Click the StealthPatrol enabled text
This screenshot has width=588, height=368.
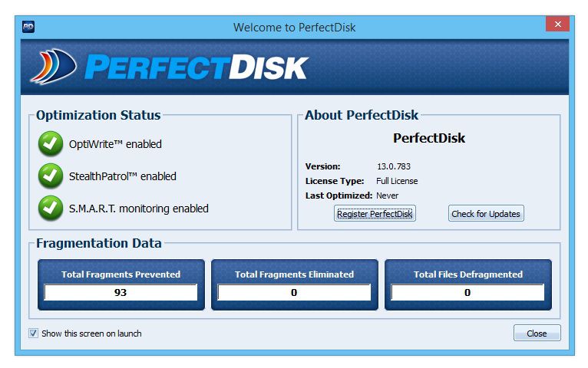pos(123,176)
